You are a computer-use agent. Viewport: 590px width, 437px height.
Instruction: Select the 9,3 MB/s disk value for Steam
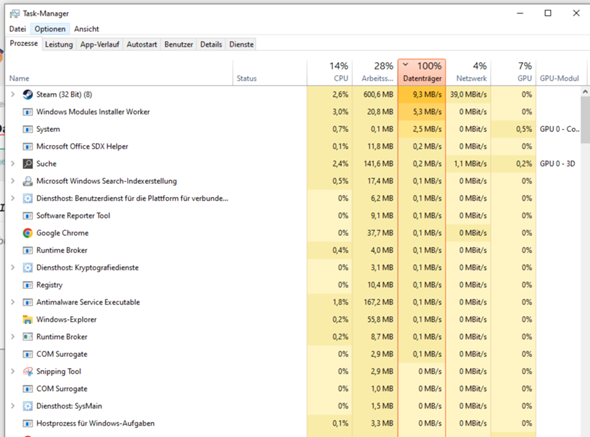422,94
